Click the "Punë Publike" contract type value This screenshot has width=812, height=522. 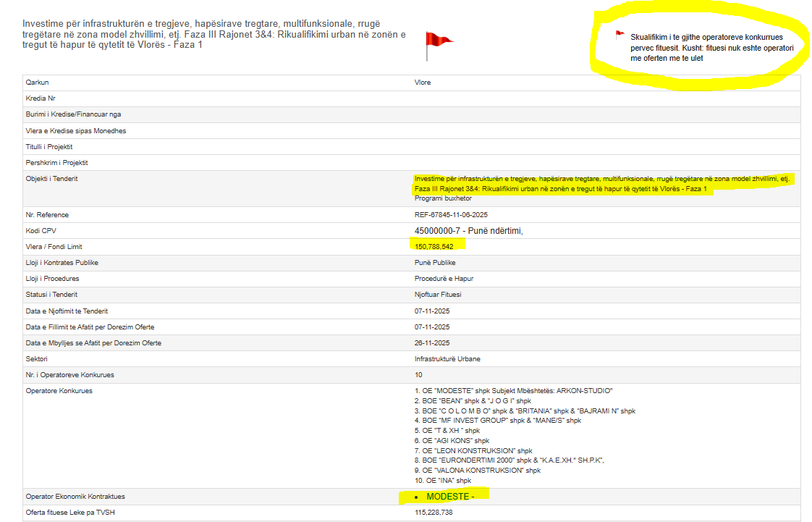tap(435, 263)
